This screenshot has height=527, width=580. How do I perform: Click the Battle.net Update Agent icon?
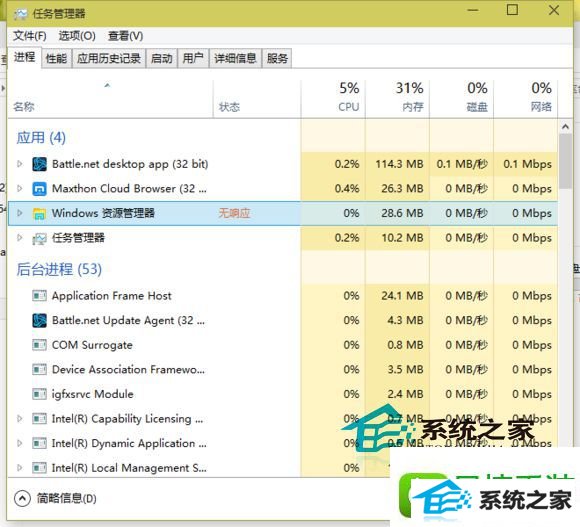(39, 320)
